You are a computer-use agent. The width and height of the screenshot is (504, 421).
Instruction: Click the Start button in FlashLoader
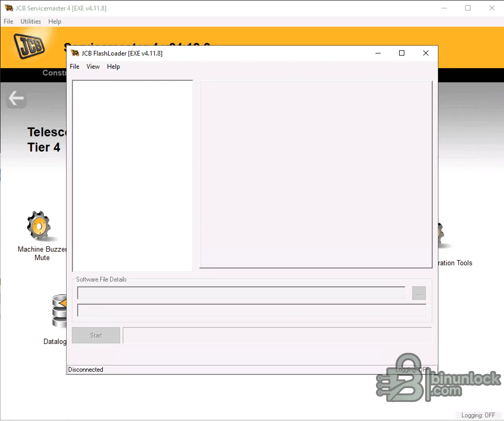96,335
